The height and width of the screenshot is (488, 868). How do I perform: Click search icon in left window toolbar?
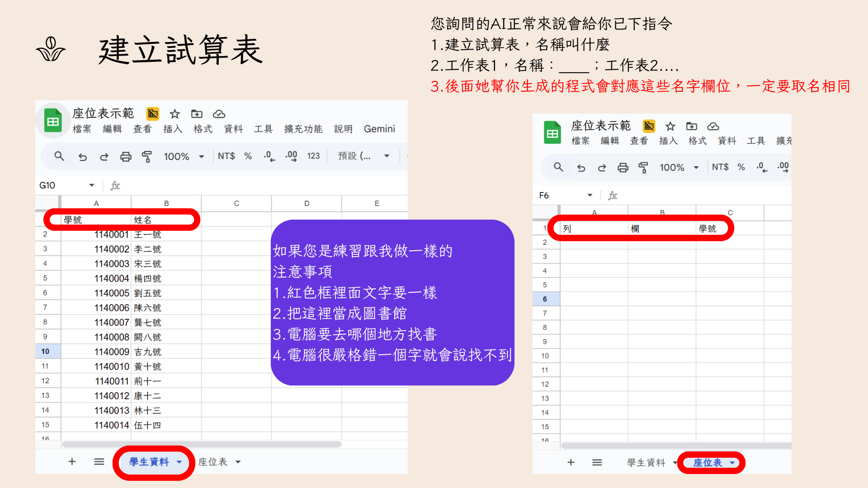[x=59, y=156]
